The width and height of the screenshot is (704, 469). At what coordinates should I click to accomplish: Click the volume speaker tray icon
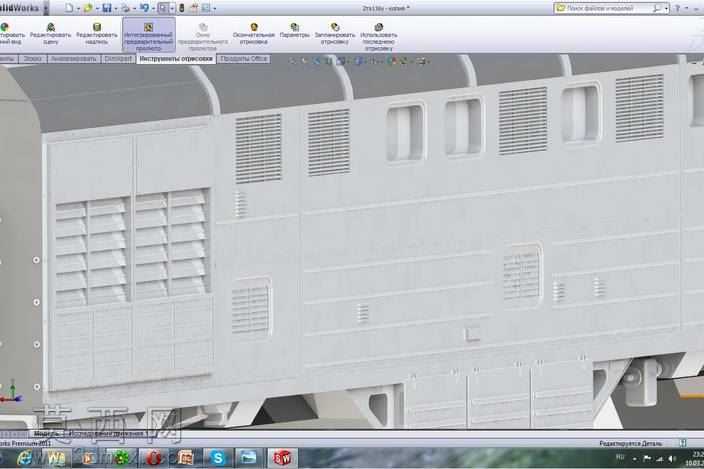click(672, 458)
